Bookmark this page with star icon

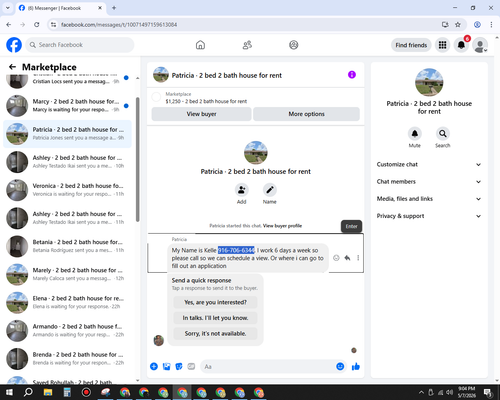tap(458, 25)
